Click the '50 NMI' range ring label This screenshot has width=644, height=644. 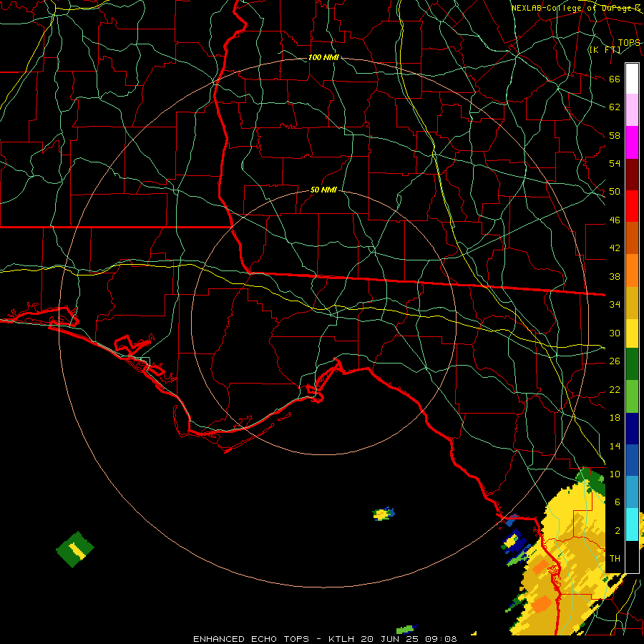pyautogui.click(x=323, y=190)
